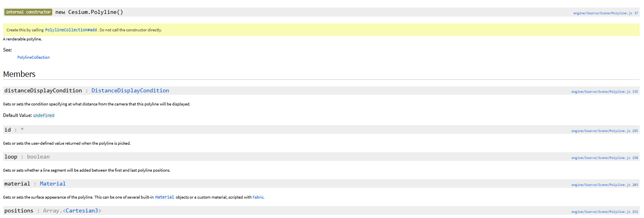
Task: Open source link Polyline.js 152
Action: tap(604, 212)
